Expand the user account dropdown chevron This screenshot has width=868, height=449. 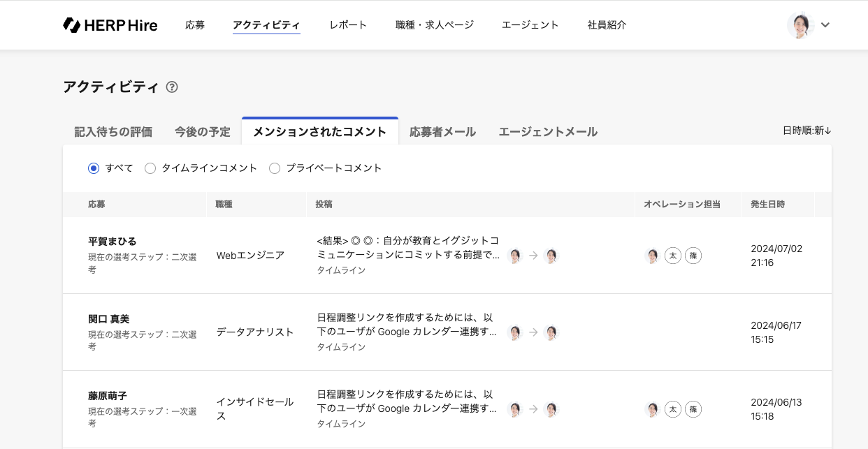click(825, 25)
